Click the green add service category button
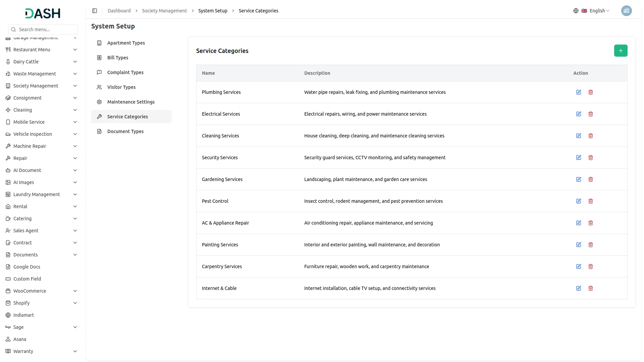This screenshot has height=362, width=644. 621,51
